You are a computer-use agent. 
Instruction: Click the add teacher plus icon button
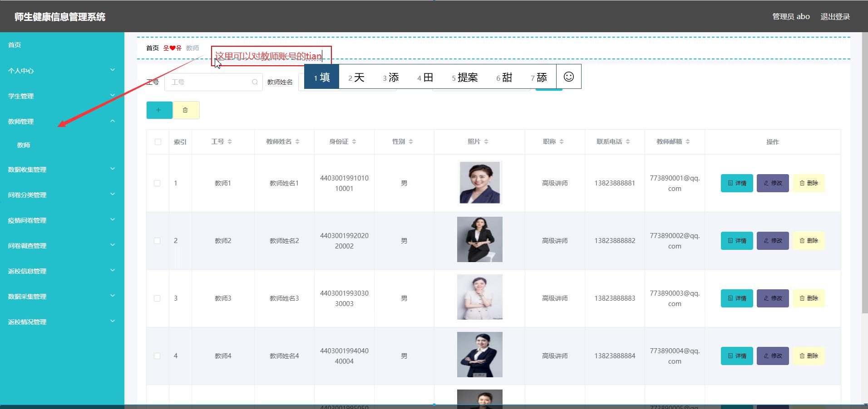pyautogui.click(x=159, y=110)
